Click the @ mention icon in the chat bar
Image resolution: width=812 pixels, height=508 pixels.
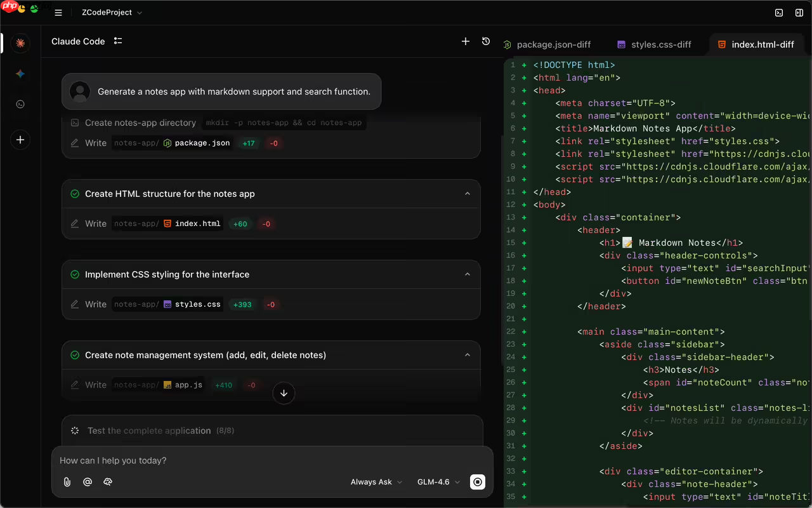(87, 481)
